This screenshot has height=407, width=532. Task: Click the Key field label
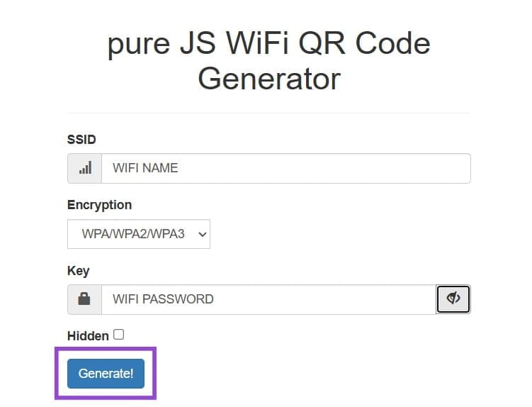[x=78, y=271]
